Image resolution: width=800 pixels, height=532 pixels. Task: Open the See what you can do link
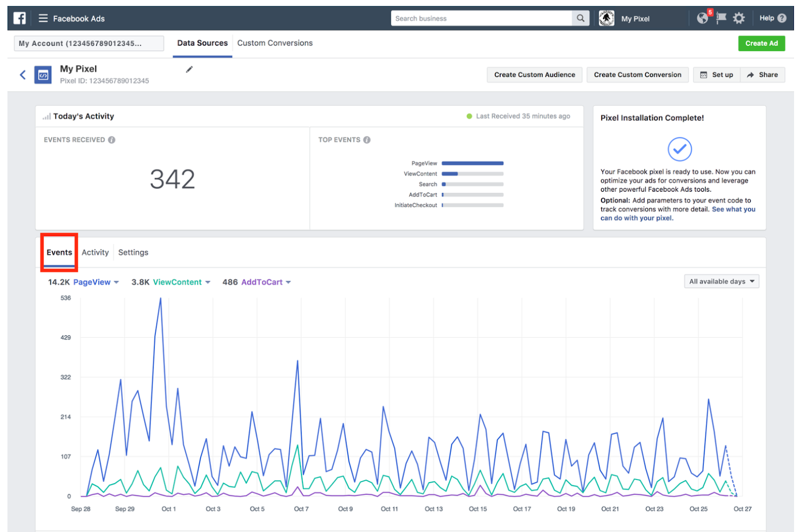click(677, 214)
